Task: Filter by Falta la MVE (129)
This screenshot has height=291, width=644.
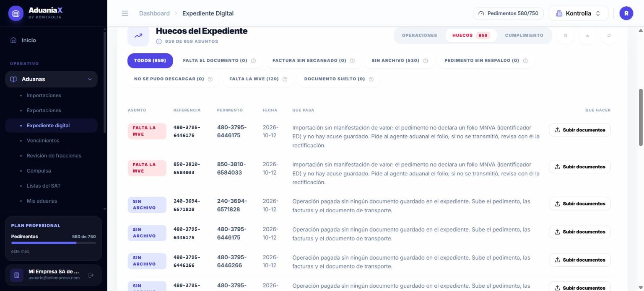Action: (x=258, y=79)
